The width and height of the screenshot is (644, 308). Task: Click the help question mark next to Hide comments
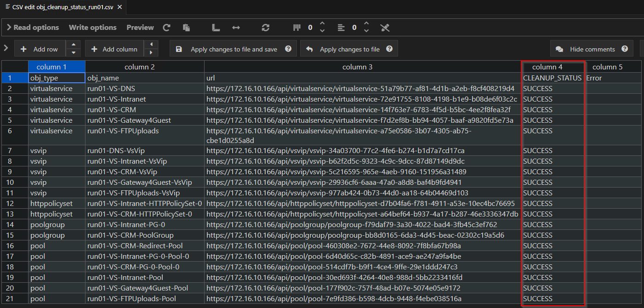[x=625, y=48]
